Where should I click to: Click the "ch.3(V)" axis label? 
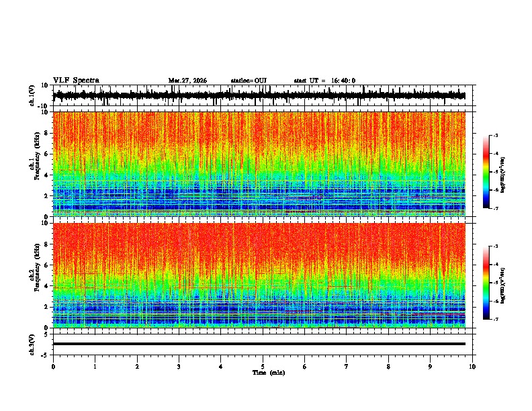[x=32, y=345]
